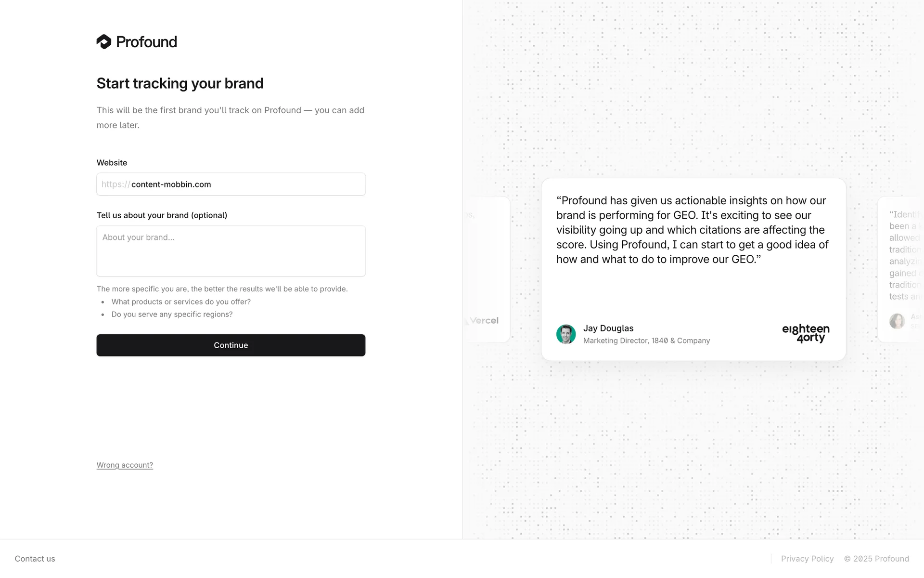Click Jay Douglas's avatar photo

566,334
